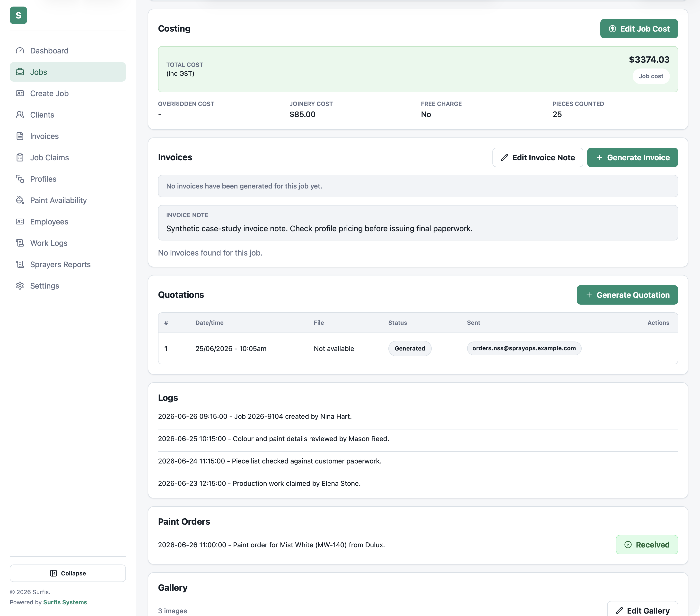700x616 pixels.
Task: Click Edit Job Cost button
Action: pyautogui.click(x=639, y=29)
